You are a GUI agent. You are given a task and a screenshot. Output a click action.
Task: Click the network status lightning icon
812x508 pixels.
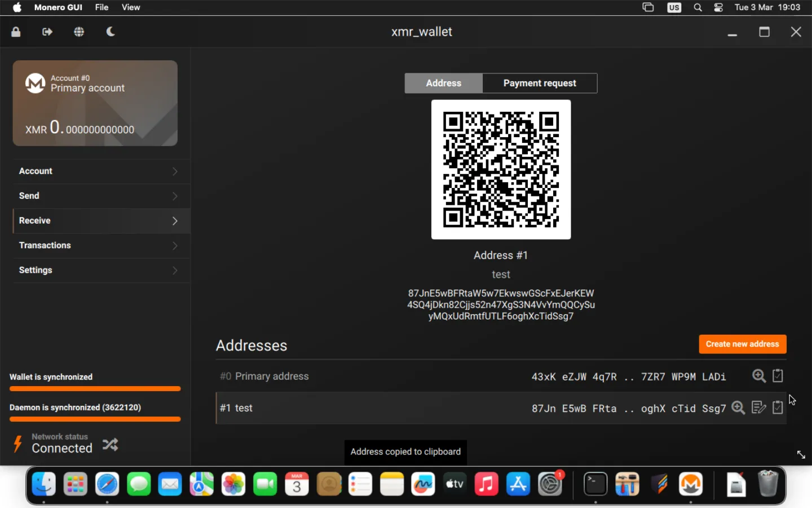(x=17, y=444)
